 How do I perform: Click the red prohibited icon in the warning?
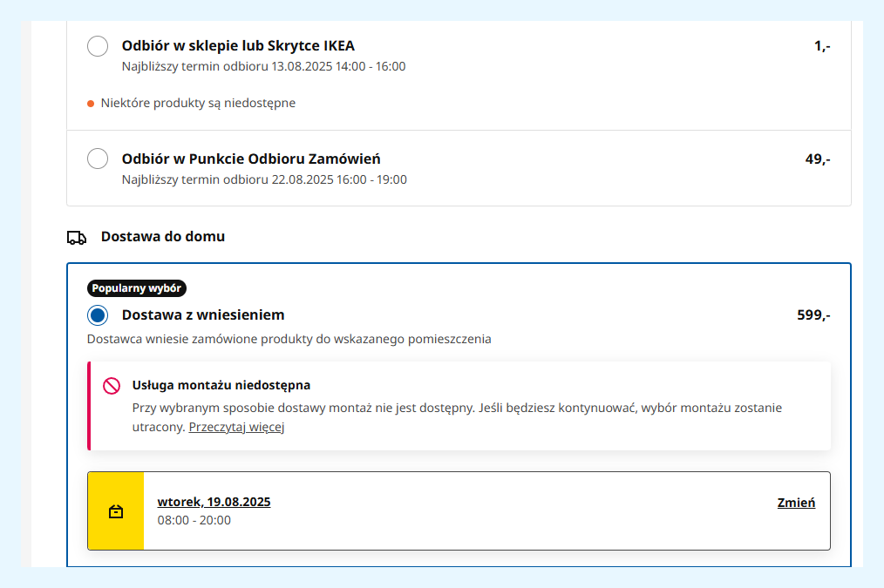112,386
